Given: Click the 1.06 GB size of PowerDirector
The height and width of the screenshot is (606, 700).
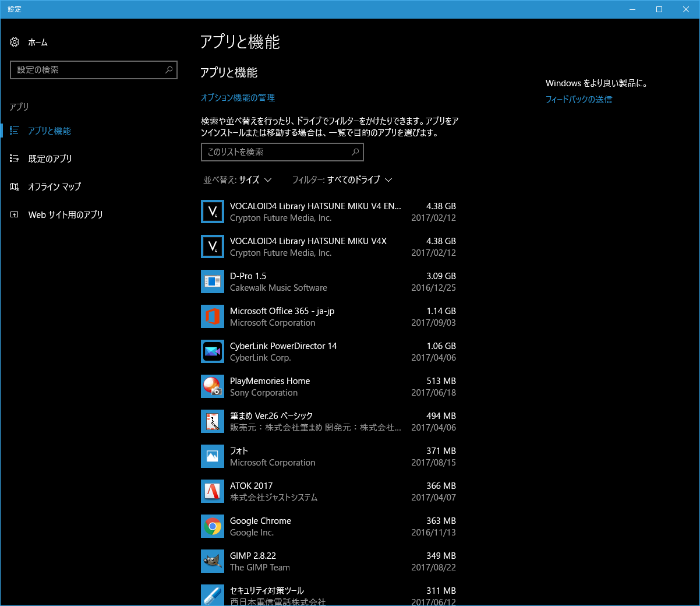Looking at the screenshot, I should tap(441, 346).
